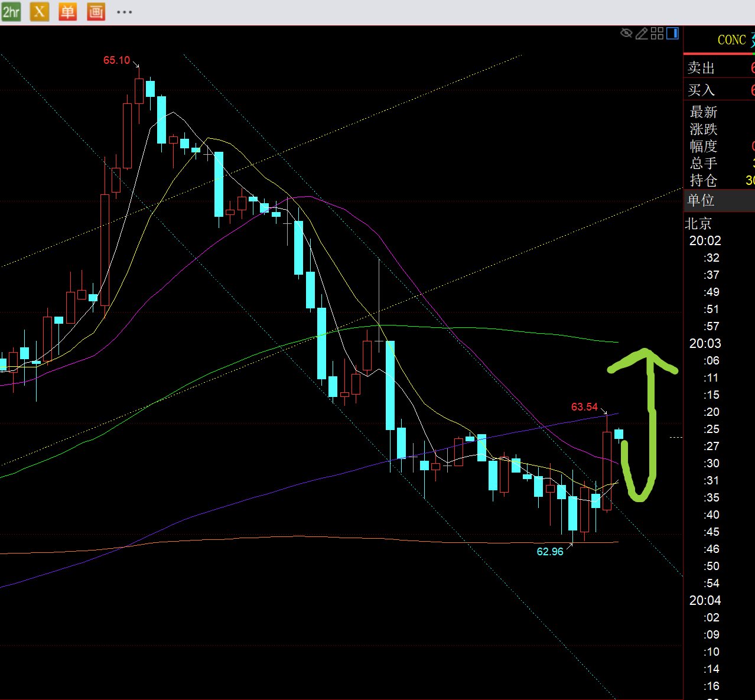Click the 幅度 percent change label
755x700 pixels.
point(703,146)
